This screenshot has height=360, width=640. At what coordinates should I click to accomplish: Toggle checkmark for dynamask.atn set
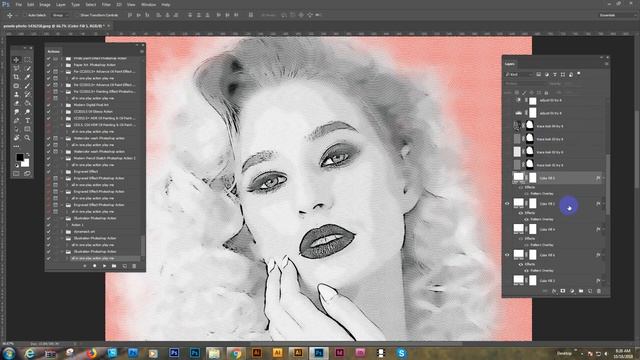[x=49, y=231]
